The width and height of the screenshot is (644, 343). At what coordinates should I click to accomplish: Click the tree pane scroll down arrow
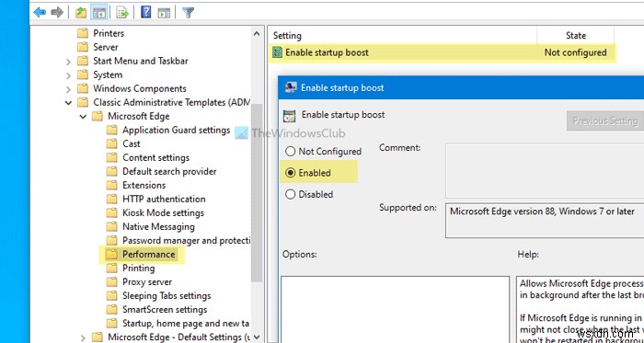click(x=257, y=337)
